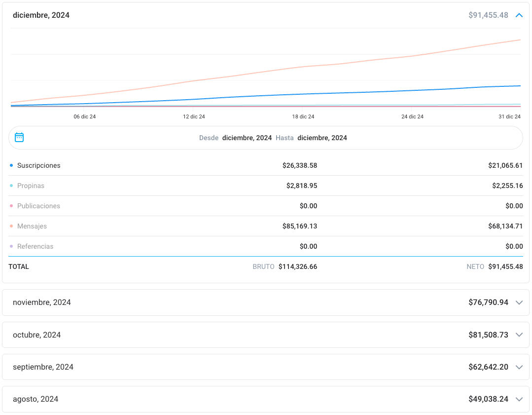
Task: Click the Referencias purple legend dot
Action: point(11,246)
